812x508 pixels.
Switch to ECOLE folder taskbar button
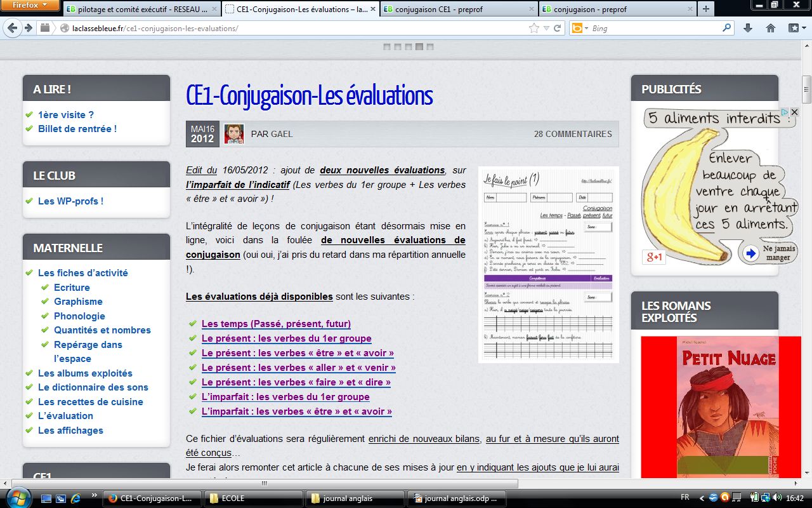click(253, 498)
